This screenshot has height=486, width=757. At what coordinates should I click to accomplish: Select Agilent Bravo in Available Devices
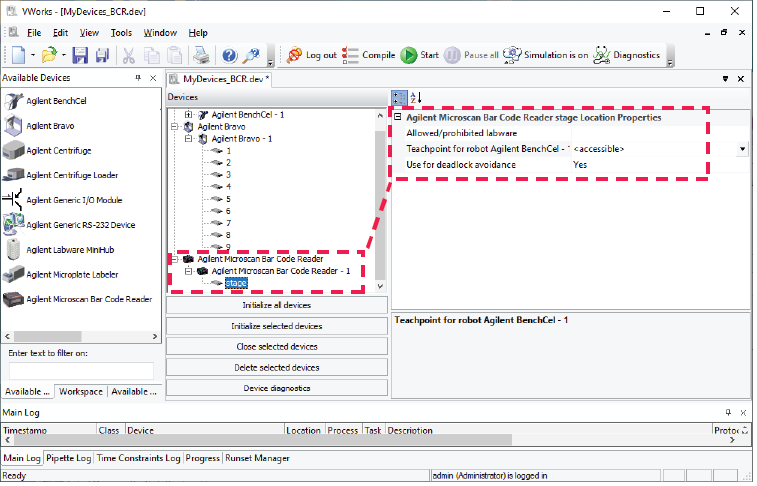click(40, 126)
